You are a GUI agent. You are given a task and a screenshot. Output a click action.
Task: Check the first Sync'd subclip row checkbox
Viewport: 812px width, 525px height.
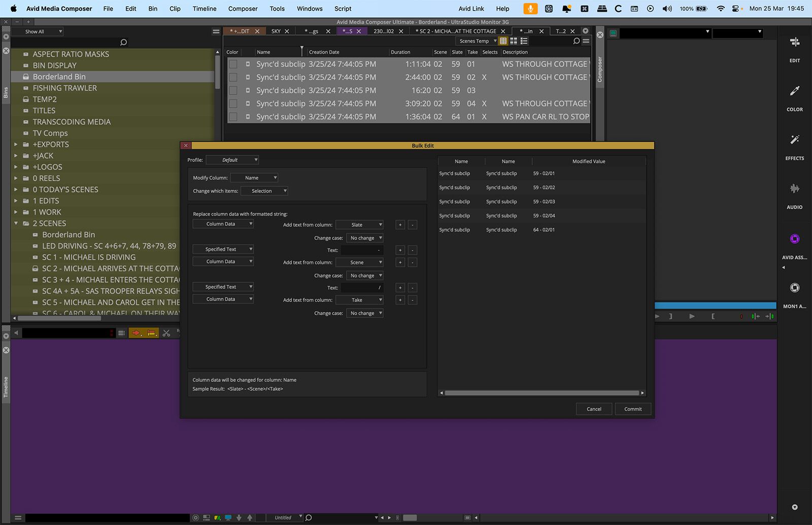click(x=233, y=64)
